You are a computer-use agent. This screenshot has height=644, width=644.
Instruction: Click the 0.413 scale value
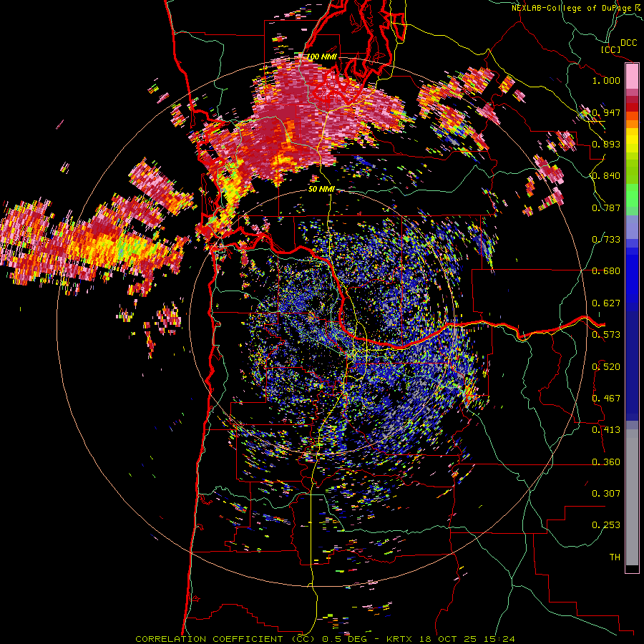[606, 430]
